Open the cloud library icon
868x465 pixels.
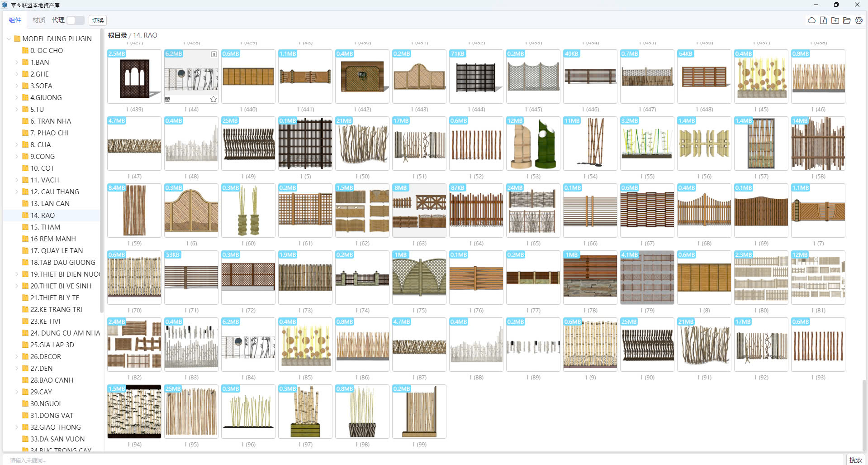click(811, 20)
